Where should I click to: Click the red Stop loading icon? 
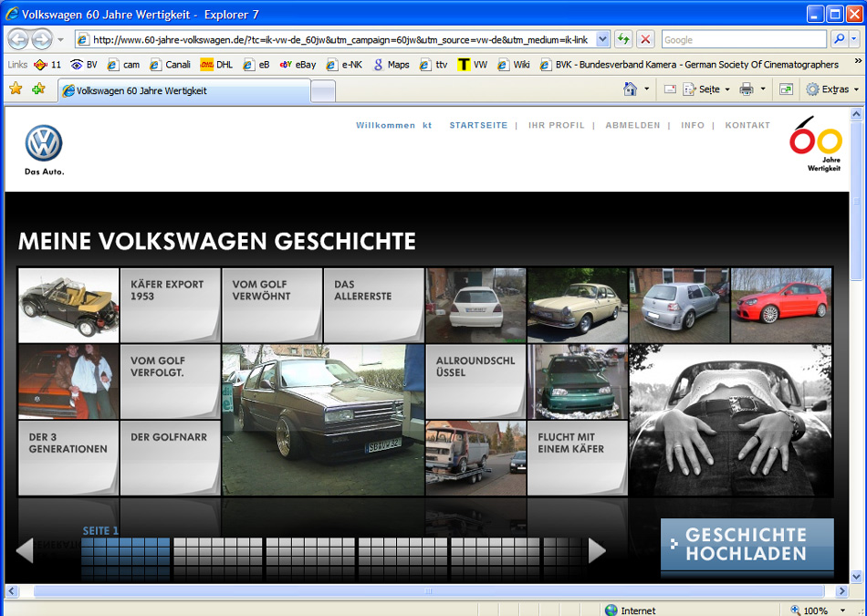[x=645, y=39]
